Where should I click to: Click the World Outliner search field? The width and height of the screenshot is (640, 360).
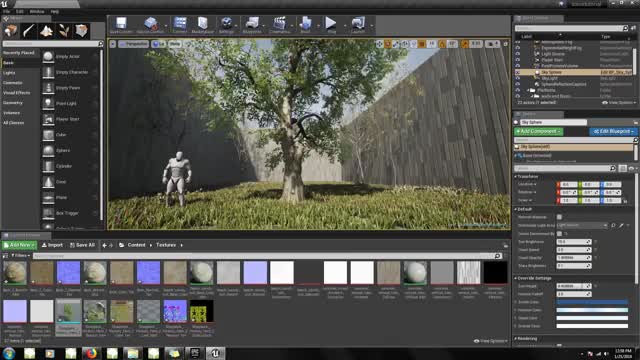click(x=571, y=28)
